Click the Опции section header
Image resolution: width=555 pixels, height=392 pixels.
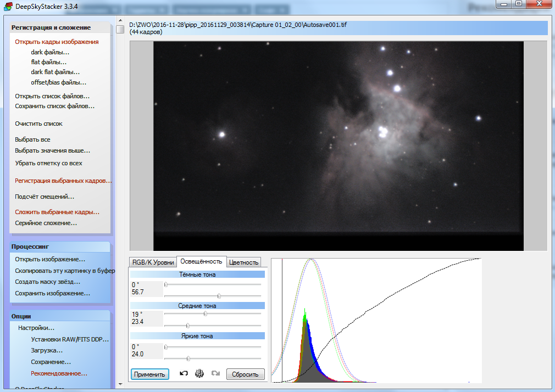(59, 316)
